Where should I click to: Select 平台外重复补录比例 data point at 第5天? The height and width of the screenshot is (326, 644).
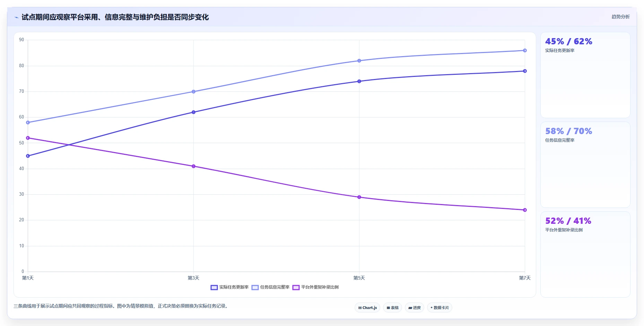pyautogui.click(x=359, y=197)
